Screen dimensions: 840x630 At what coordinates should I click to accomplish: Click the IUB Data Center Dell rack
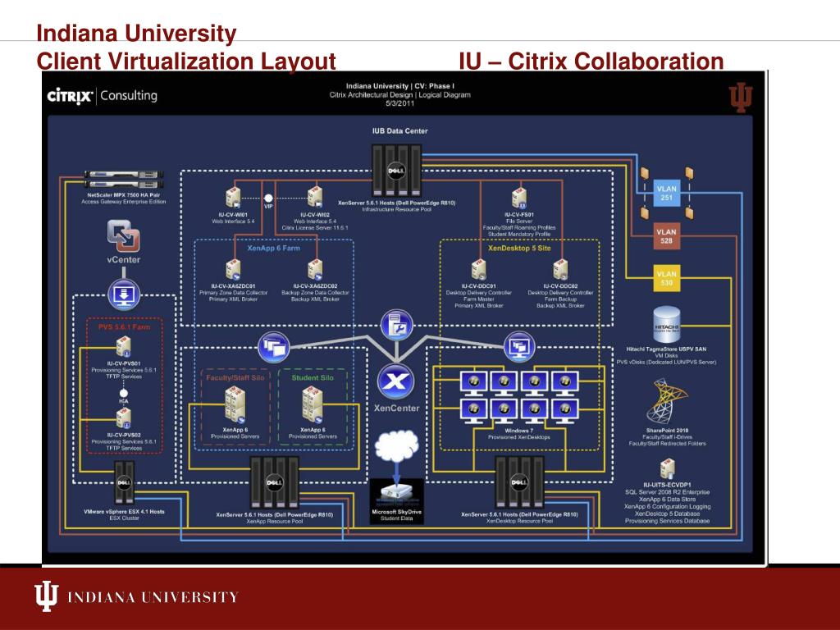pyautogui.click(x=396, y=171)
